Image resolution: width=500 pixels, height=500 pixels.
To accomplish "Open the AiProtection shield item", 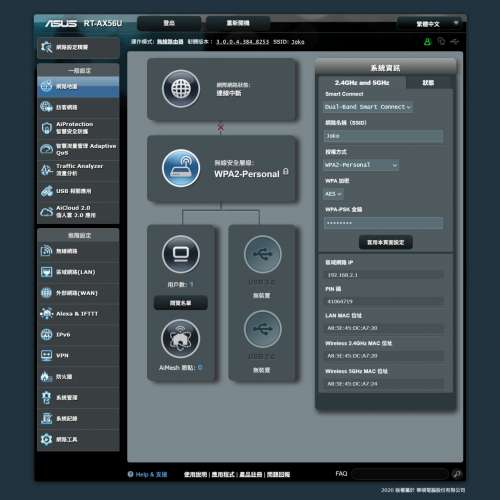I will (78, 128).
